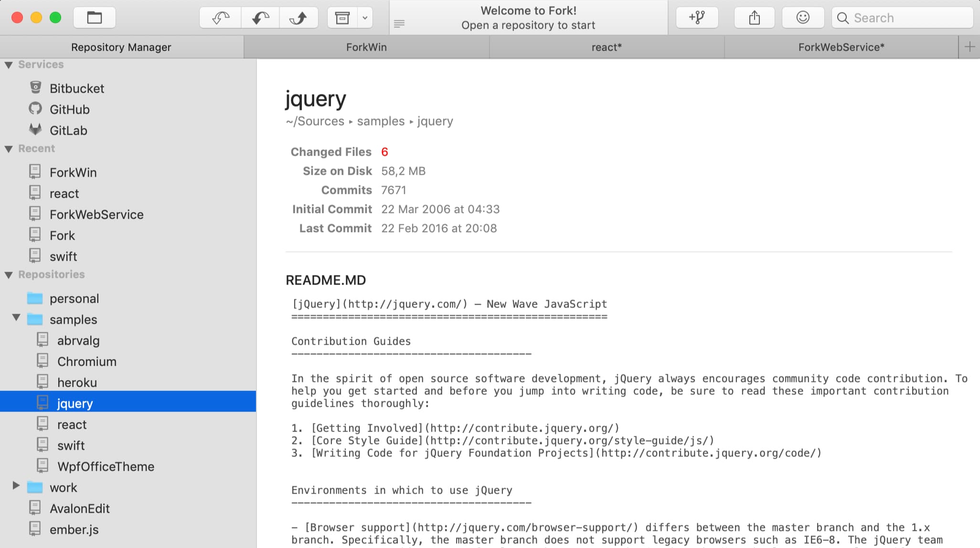
Task: Click the jquery repository icon
Action: (x=43, y=402)
